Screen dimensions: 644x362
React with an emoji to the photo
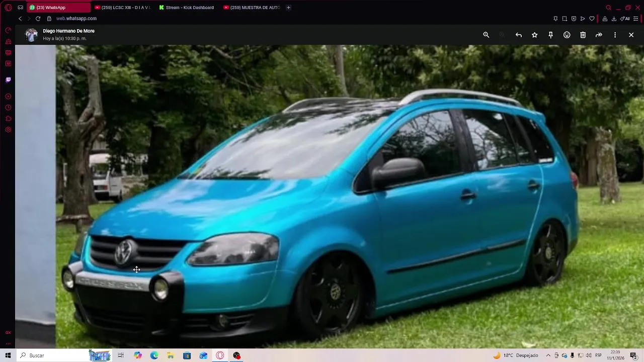(x=567, y=35)
